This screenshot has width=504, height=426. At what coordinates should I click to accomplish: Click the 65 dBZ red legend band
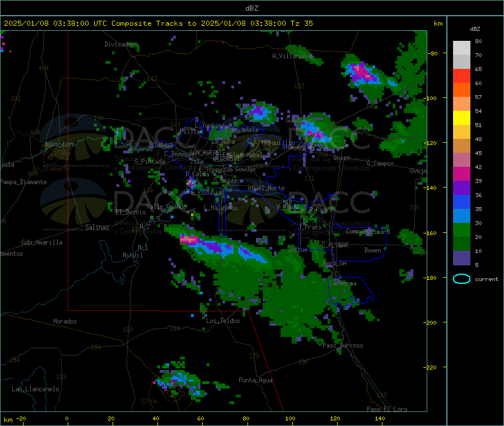pyautogui.click(x=461, y=76)
